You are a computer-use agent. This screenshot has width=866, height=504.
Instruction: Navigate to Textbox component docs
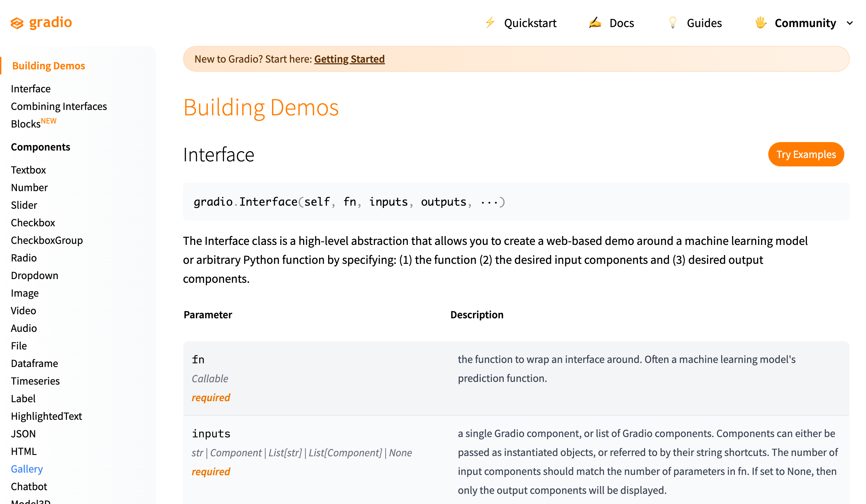click(x=28, y=170)
